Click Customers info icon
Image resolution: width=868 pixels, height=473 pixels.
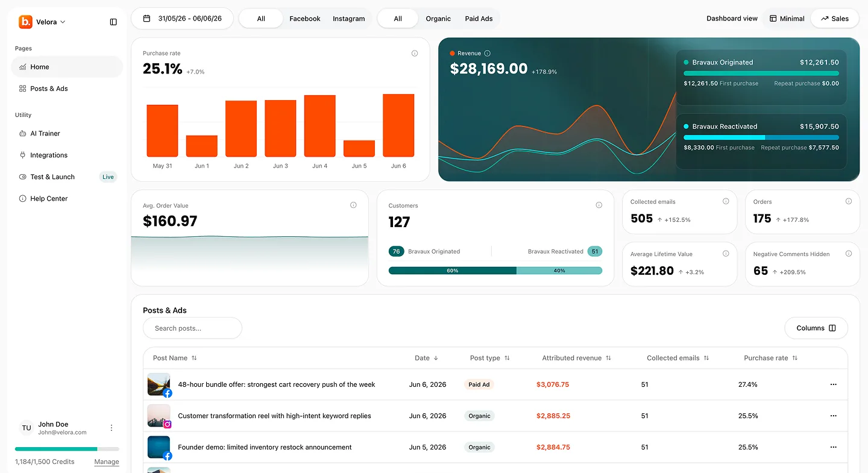599,205
